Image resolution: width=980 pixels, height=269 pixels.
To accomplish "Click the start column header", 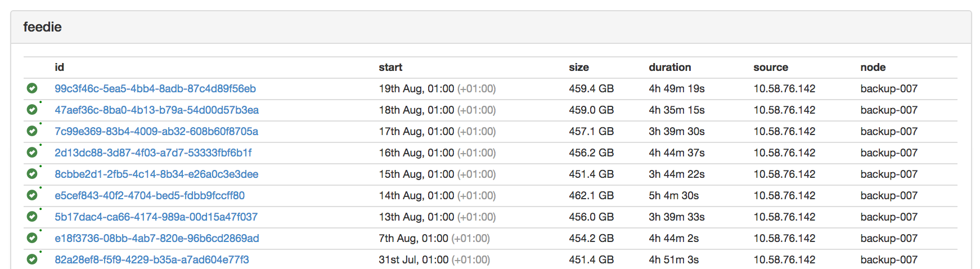I will pyautogui.click(x=390, y=68).
